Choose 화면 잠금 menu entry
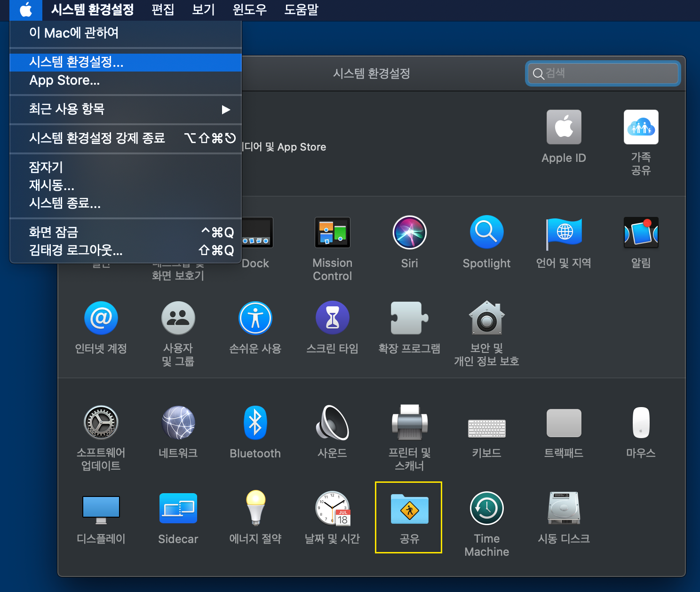 click(126, 232)
